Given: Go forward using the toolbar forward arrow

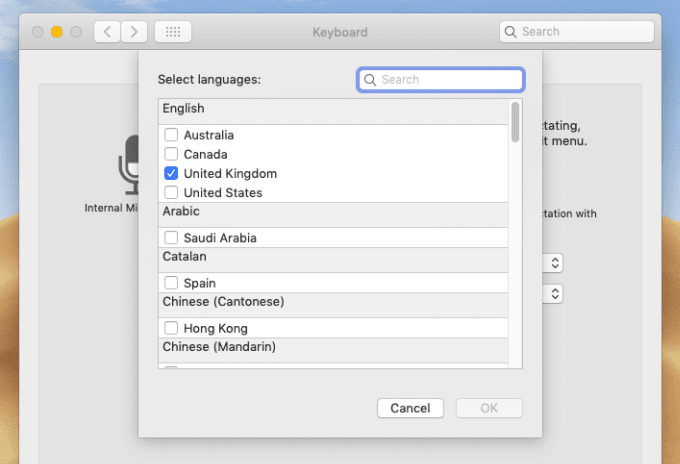Looking at the screenshot, I should (x=134, y=32).
